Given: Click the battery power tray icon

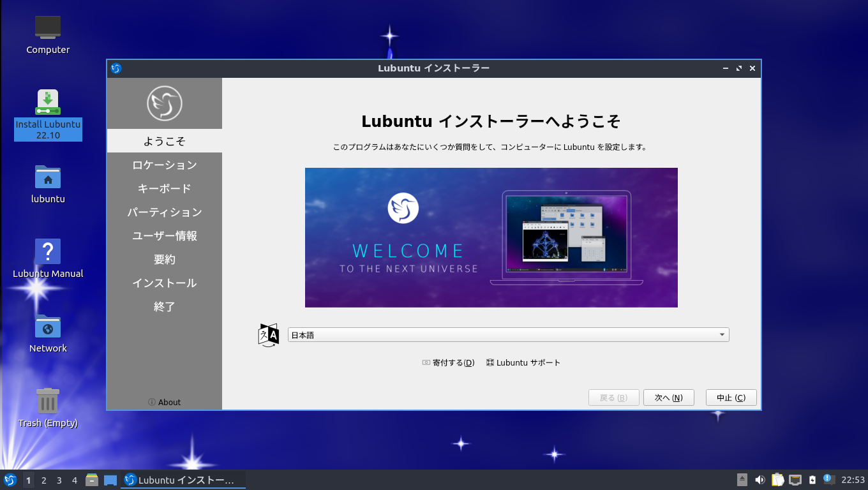Looking at the screenshot, I should point(812,480).
